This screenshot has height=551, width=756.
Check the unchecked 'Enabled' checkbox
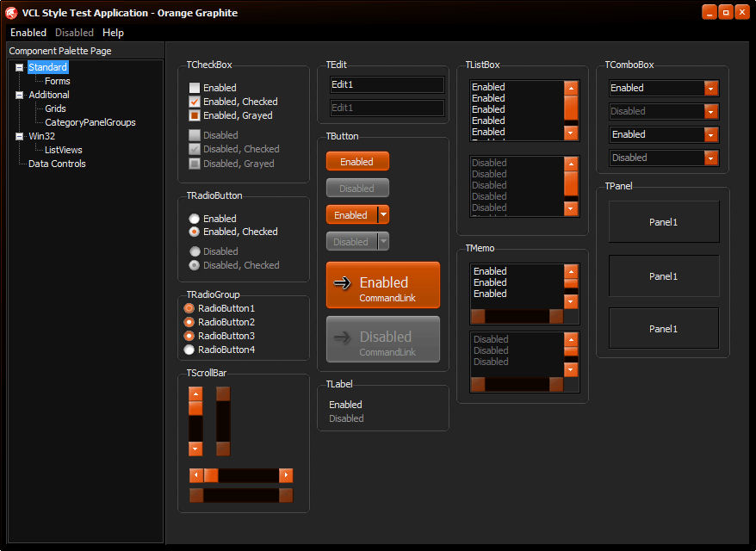(x=195, y=88)
